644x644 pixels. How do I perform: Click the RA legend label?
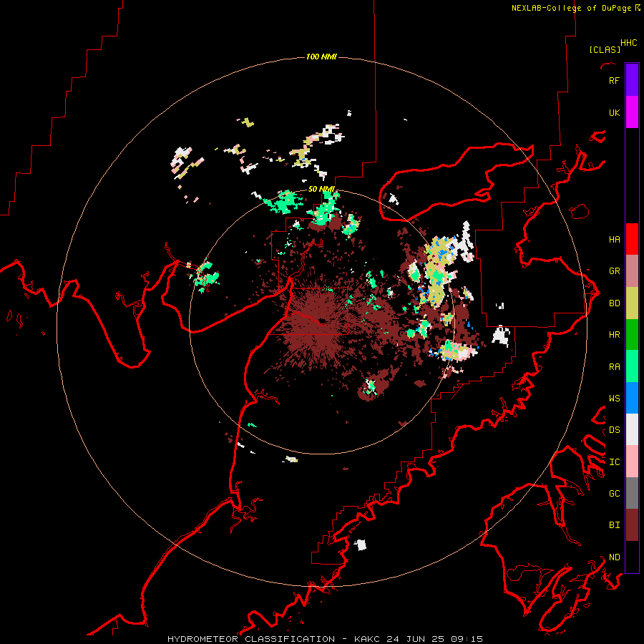tap(614, 367)
